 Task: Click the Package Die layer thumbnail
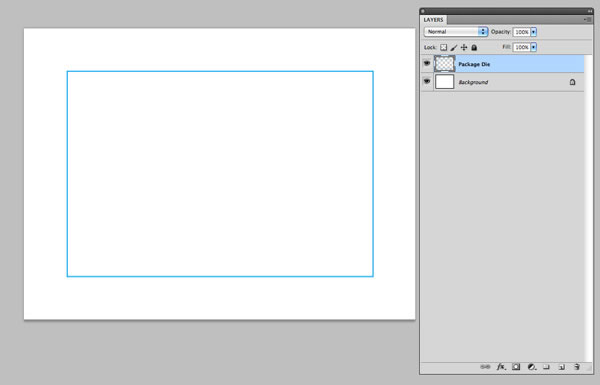coord(445,64)
